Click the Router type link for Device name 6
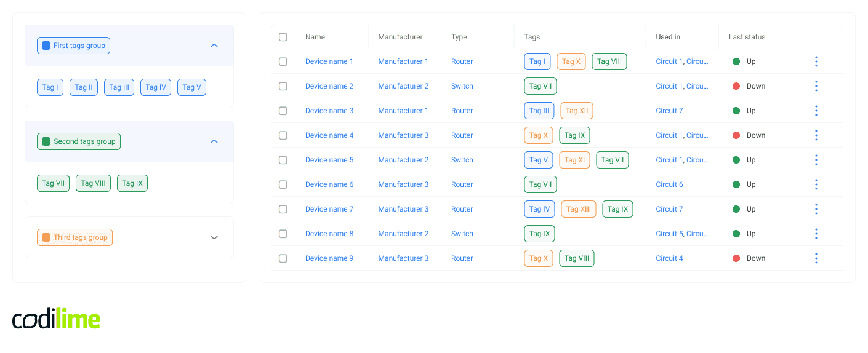This screenshot has width=868, height=353. (462, 184)
